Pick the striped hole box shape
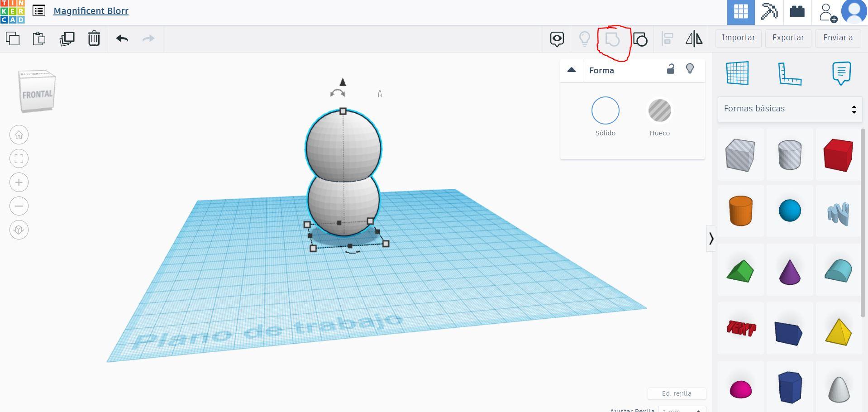Viewport: 868px width, 412px height. tap(740, 155)
